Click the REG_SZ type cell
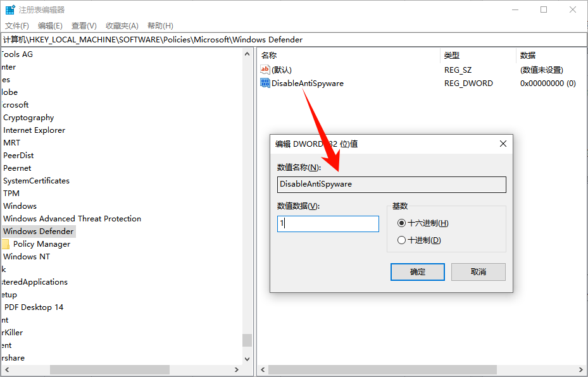The image size is (588, 377). tap(458, 70)
